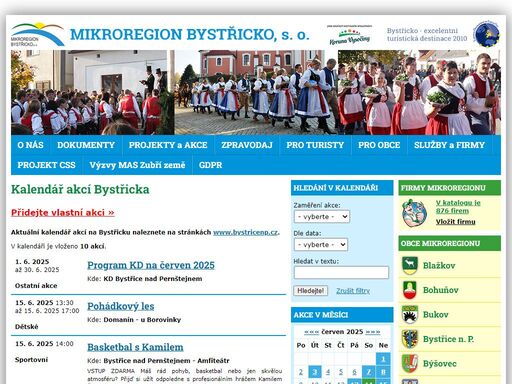Click the MIKROREGION BYSTŘICKO, s. o. title

(190, 35)
